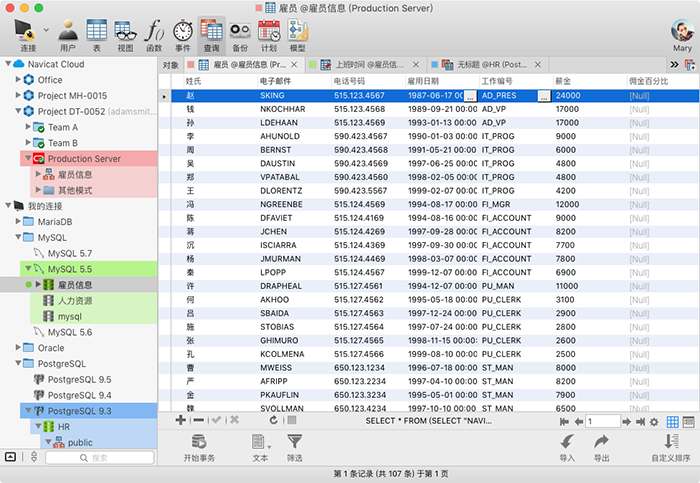Open the record limit settings gear
The image size is (700, 483).
[654, 422]
